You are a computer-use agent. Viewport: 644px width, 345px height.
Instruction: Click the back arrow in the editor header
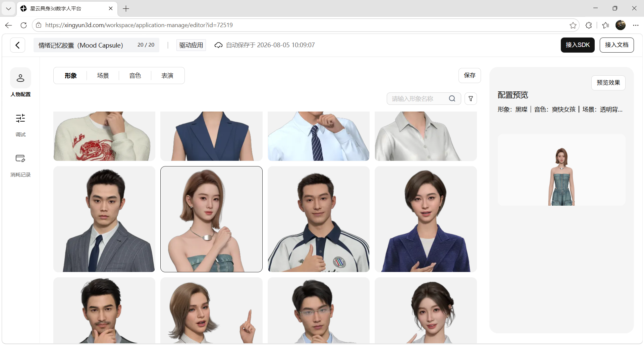coord(18,45)
